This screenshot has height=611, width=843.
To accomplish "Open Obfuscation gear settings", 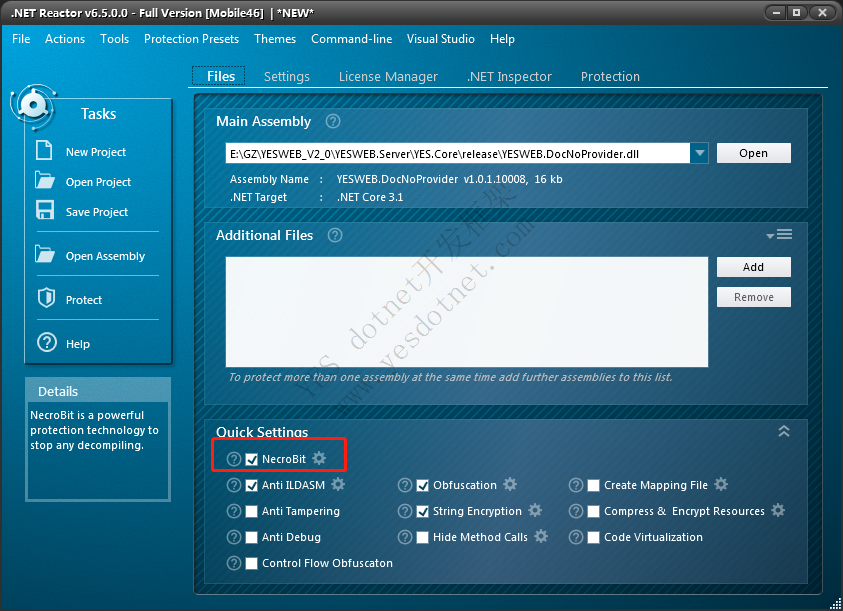I will pyautogui.click(x=510, y=484).
